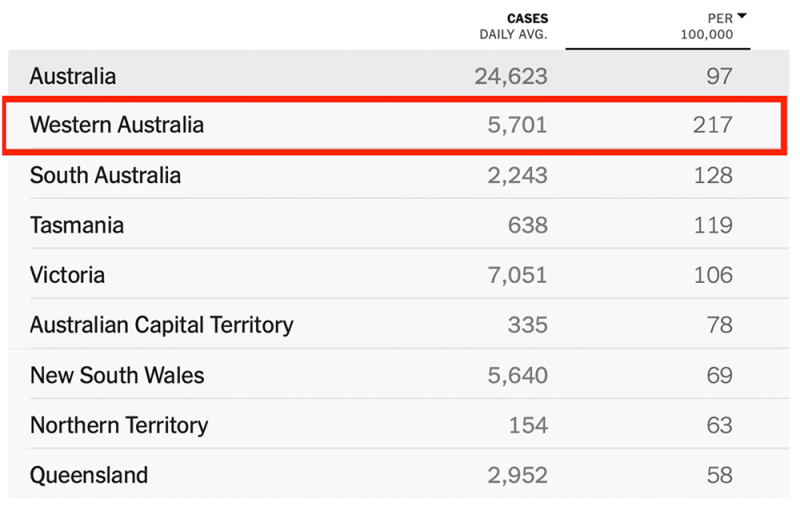Open Australian Capital Territory entry
The image size is (800, 506).
click(398, 325)
